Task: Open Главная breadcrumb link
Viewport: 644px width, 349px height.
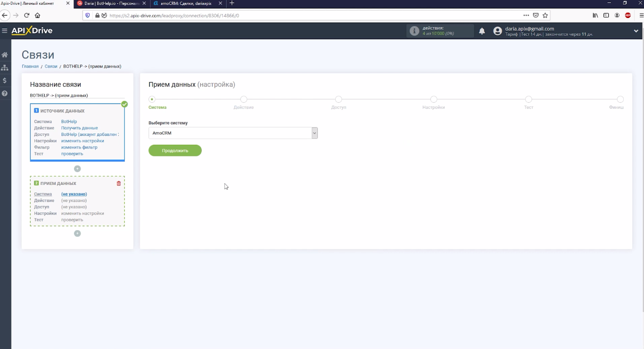Action: 30,66
